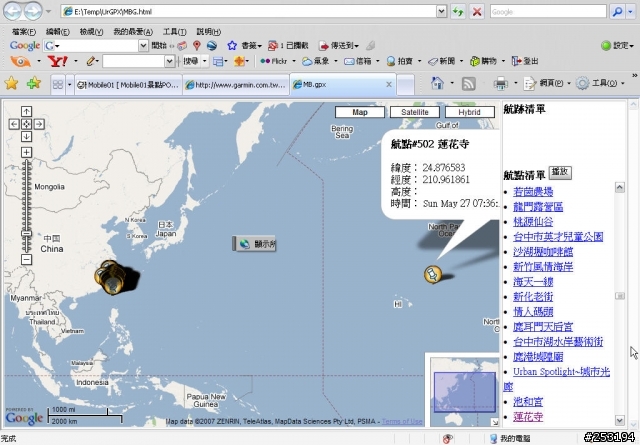Switch to the Mobile01 tab
Viewport: 640px width, 445px height.
tap(128, 85)
